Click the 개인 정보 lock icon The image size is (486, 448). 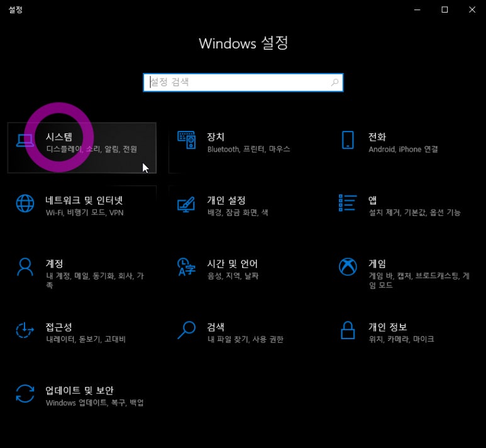coord(348,330)
